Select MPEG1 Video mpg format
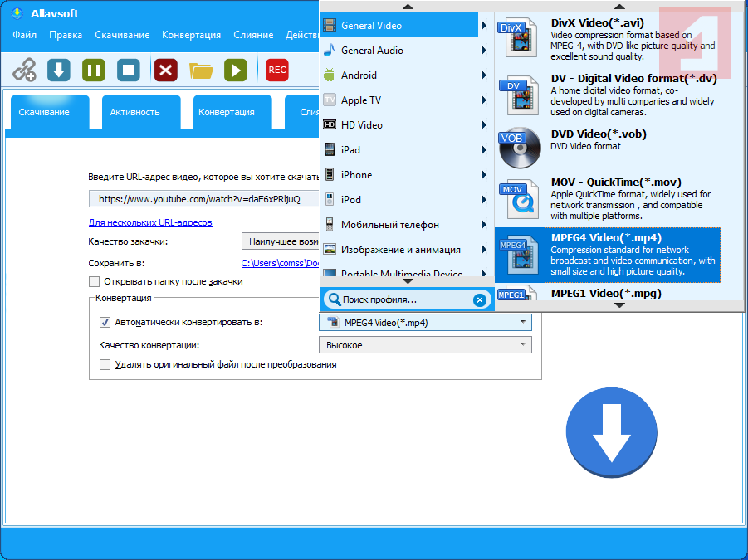 608,293
